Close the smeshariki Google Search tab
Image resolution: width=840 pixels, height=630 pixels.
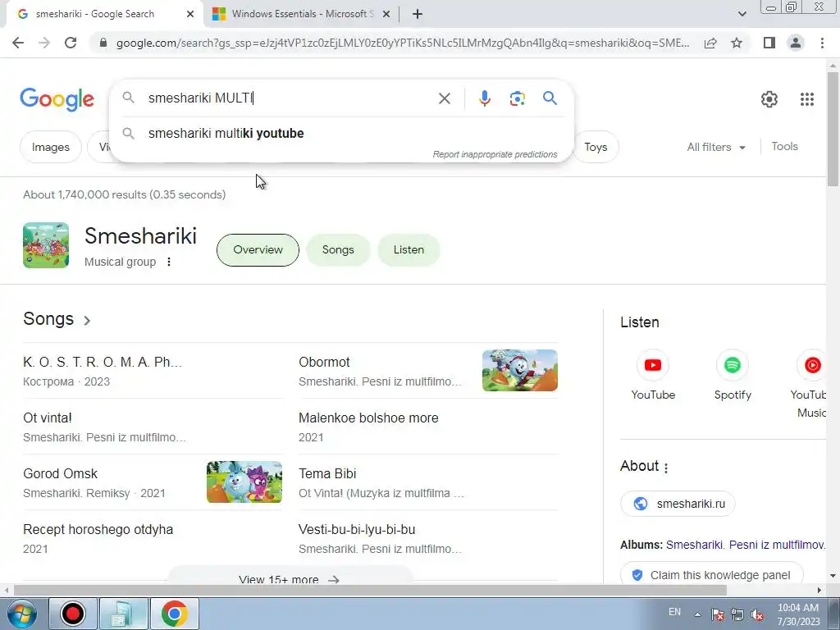[190, 14]
